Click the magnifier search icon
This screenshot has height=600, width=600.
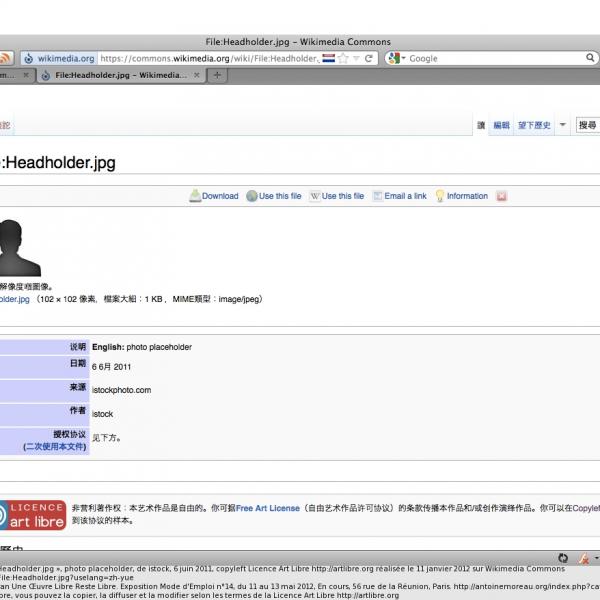590,58
